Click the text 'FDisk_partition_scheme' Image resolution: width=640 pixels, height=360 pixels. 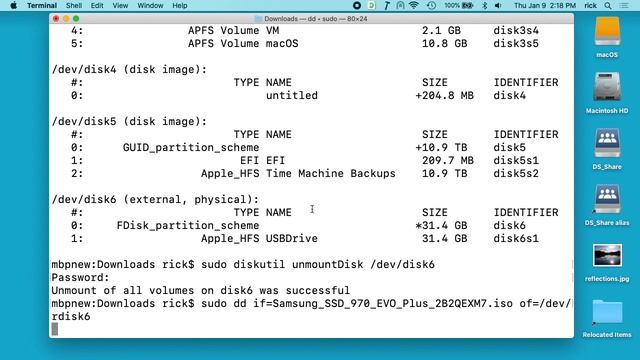point(188,225)
